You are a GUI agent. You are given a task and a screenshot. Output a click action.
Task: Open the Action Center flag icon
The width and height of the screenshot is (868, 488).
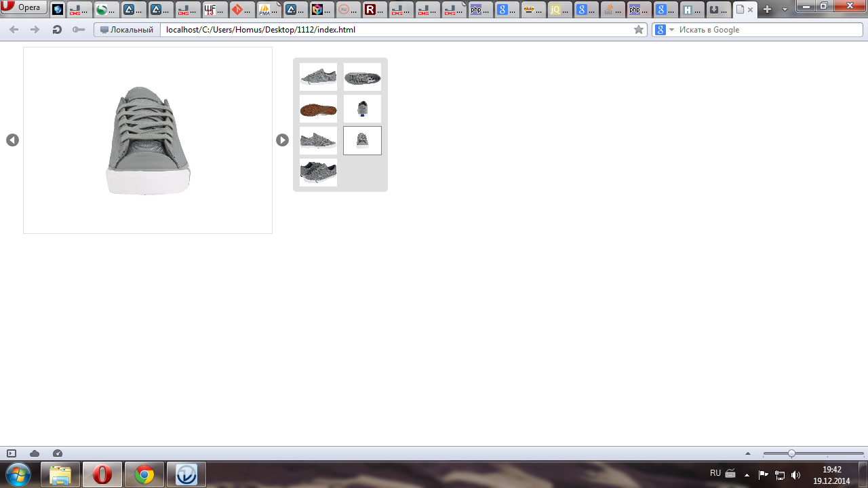click(x=763, y=474)
